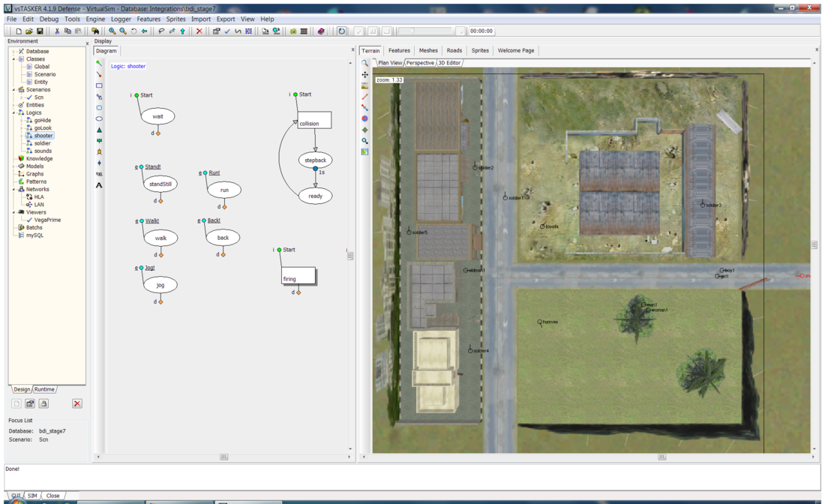Select the soldier logic in tree
Screen dimensions: 825x504
coord(42,143)
